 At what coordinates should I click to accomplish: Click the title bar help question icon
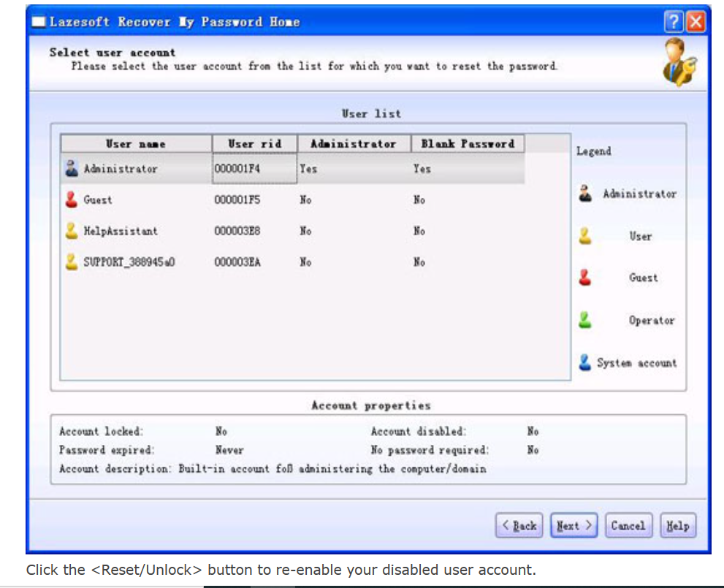tap(674, 22)
